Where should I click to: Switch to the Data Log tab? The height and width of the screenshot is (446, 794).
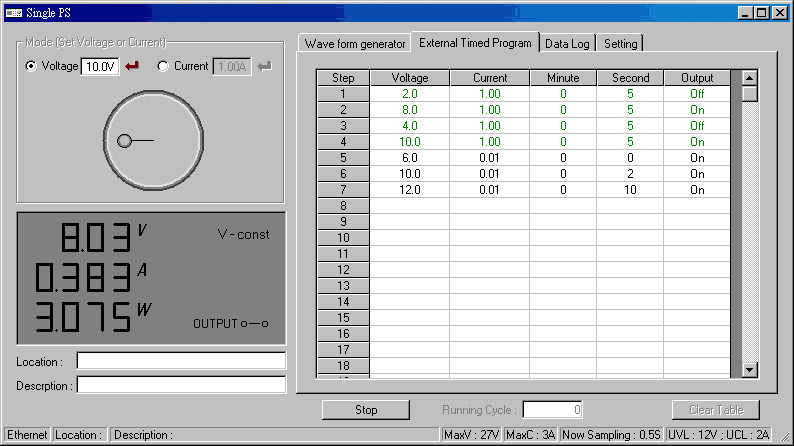pyautogui.click(x=567, y=44)
